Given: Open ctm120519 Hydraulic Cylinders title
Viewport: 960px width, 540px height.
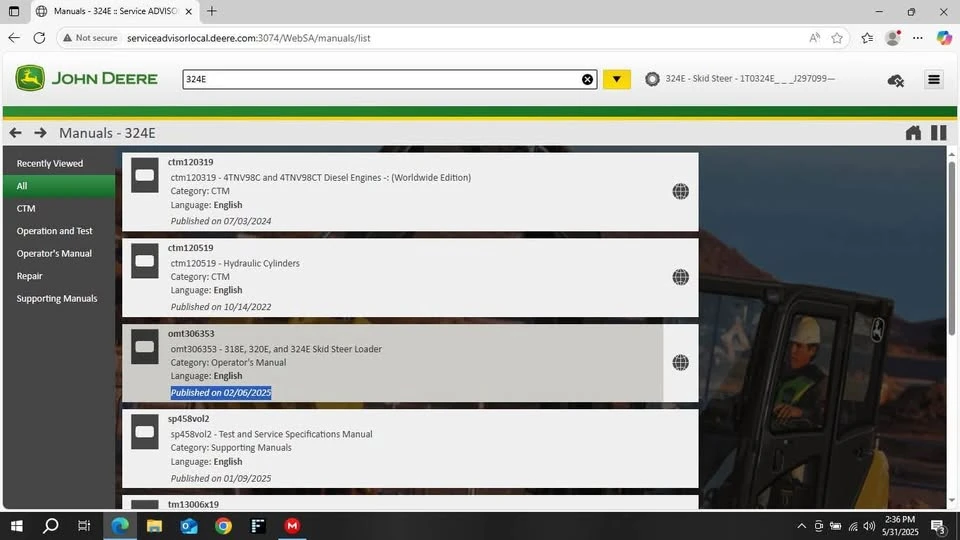Looking at the screenshot, I should point(235,263).
